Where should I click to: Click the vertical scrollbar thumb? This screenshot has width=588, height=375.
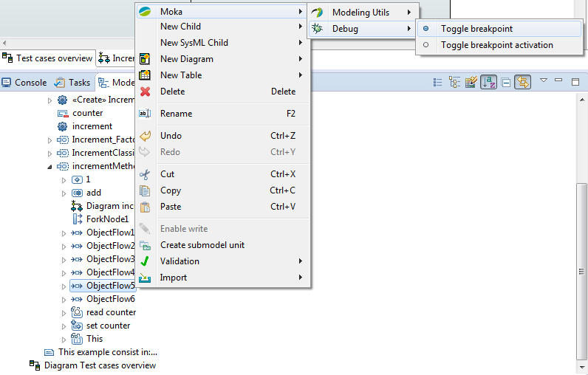[x=581, y=271]
